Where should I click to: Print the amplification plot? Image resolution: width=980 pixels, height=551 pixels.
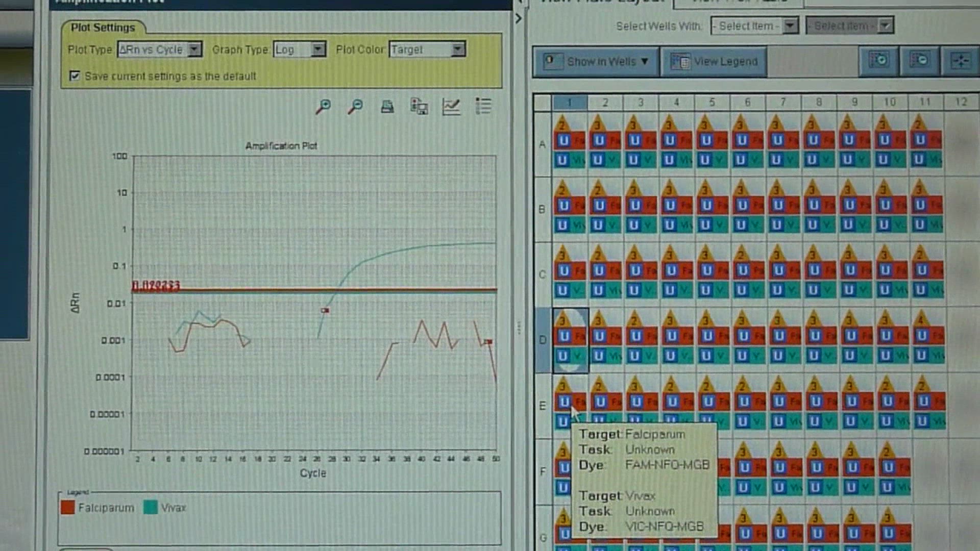tap(387, 107)
